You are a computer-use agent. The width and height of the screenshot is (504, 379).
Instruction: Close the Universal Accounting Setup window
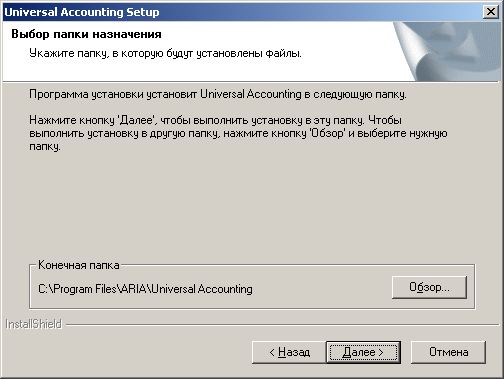tap(491, 12)
